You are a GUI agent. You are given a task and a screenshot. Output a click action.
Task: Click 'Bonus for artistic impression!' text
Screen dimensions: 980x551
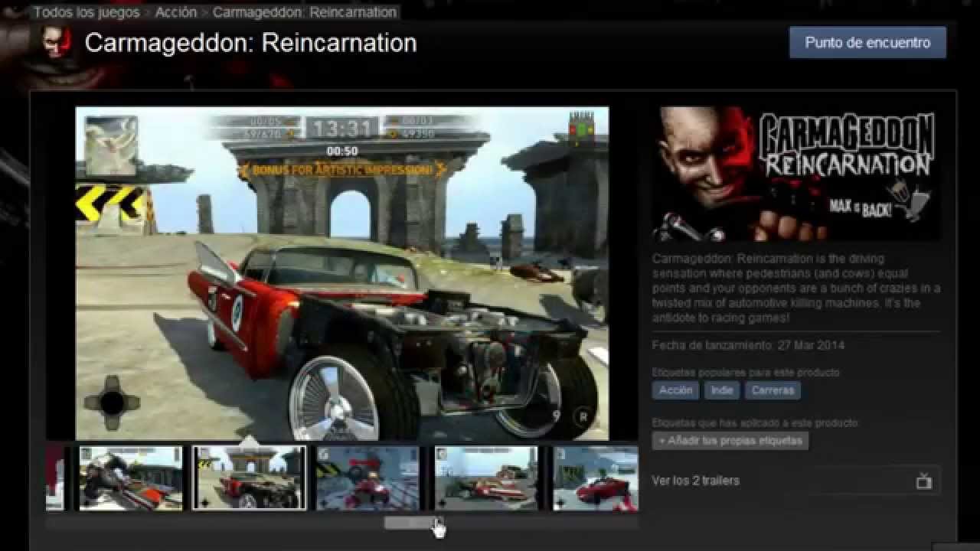tap(341, 170)
